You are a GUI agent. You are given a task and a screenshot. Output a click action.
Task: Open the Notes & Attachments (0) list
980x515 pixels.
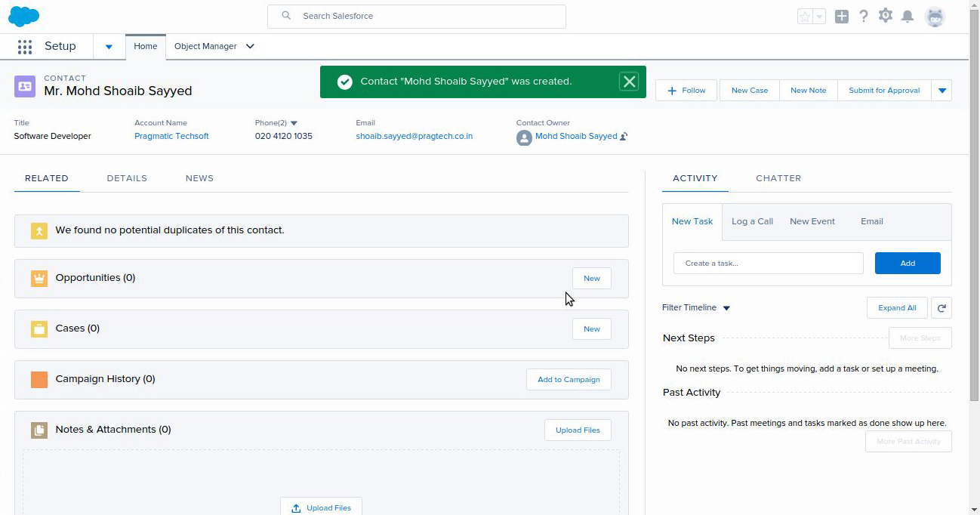coord(113,430)
